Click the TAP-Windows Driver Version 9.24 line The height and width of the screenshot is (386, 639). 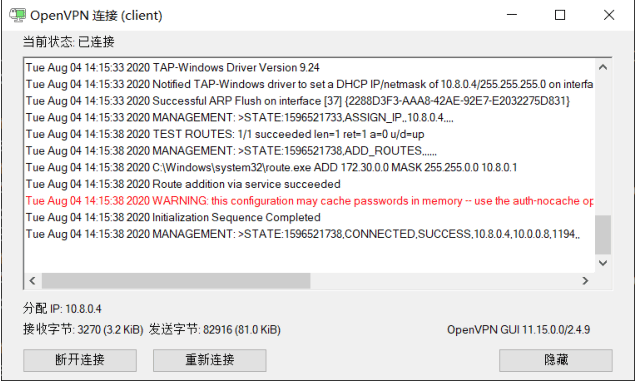[173, 68]
